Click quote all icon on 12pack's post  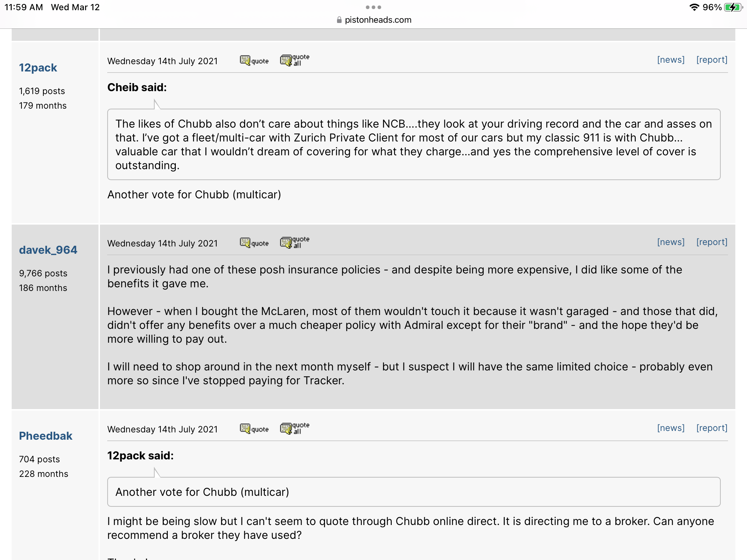coord(294,60)
